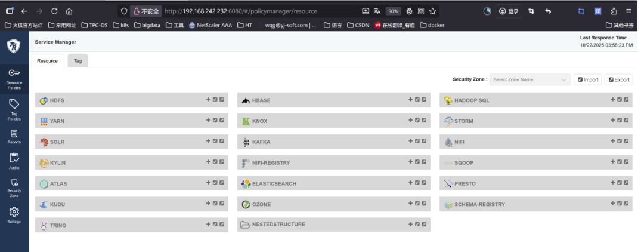Add a new STORM service with plus icon
644x252 pixels.
[x=613, y=121]
